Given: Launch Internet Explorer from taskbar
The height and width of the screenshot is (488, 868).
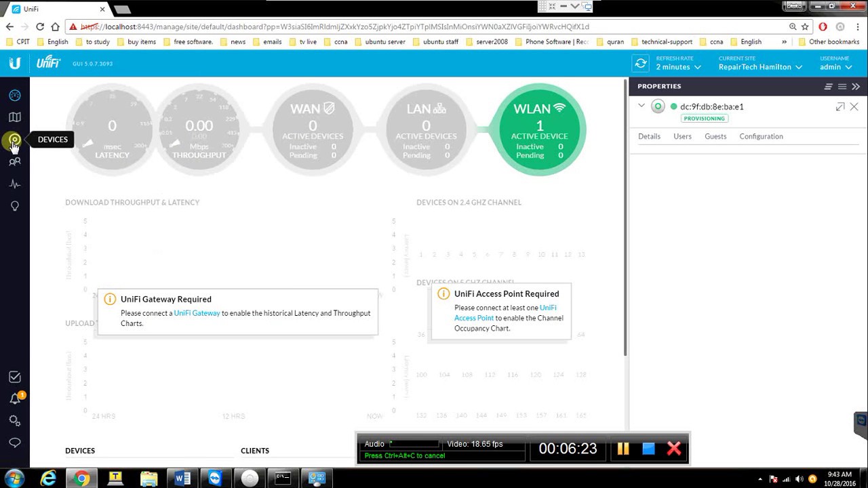Looking at the screenshot, I should click(x=48, y=479).
